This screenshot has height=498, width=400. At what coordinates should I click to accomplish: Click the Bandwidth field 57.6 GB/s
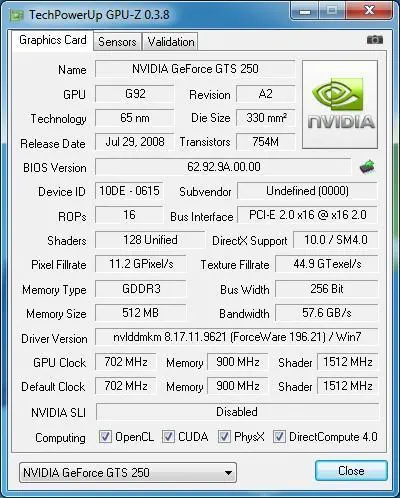click(x=327, y=313)
